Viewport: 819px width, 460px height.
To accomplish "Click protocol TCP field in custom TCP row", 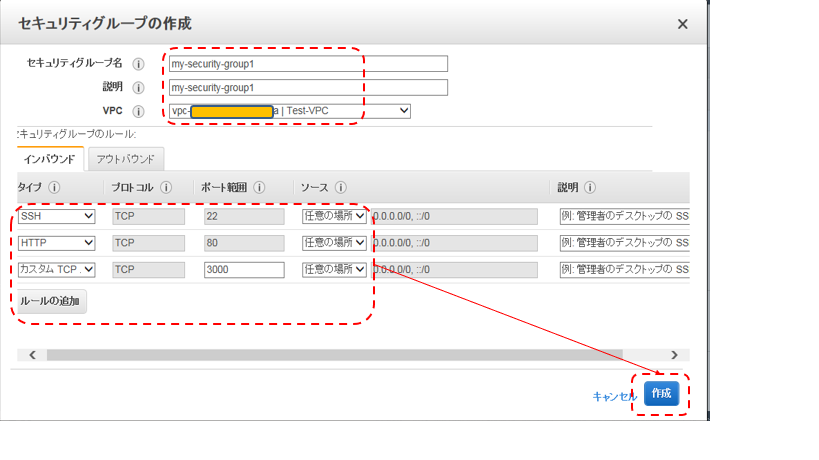I will pyautogui.click(x=148, y=269).
